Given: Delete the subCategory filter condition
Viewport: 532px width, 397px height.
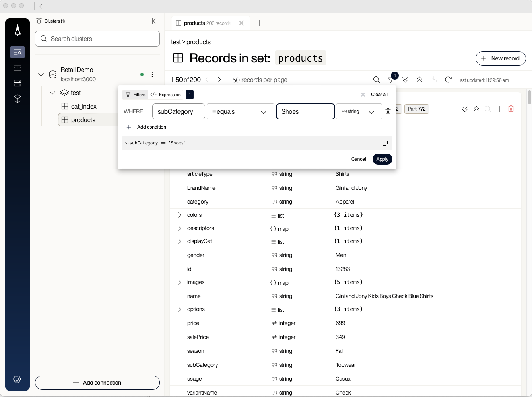Looking at the screenshot, I should tap(388, 111).
